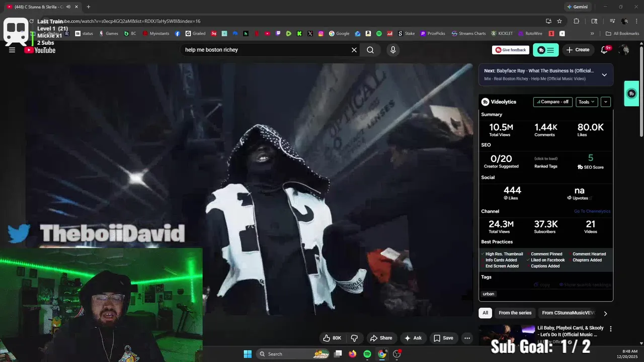Show more filter chips with arrow
The image size is (644, 362).
coord(605,313)
